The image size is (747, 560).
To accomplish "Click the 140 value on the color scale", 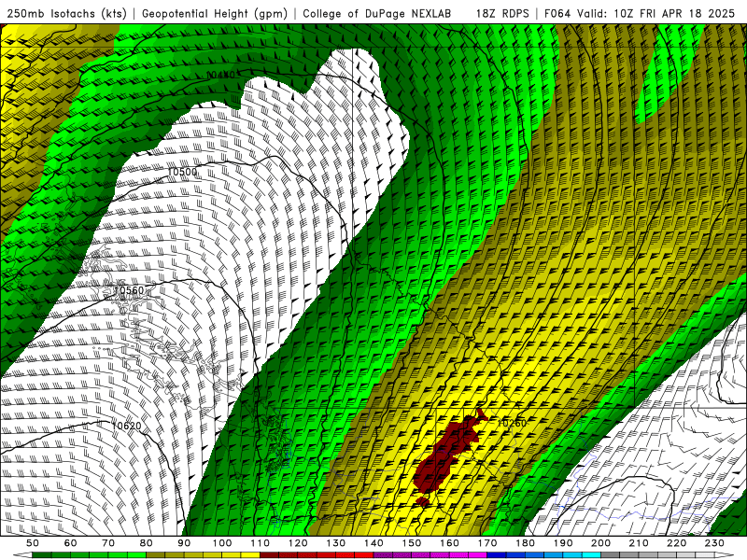I will click(x=373, y=543).
